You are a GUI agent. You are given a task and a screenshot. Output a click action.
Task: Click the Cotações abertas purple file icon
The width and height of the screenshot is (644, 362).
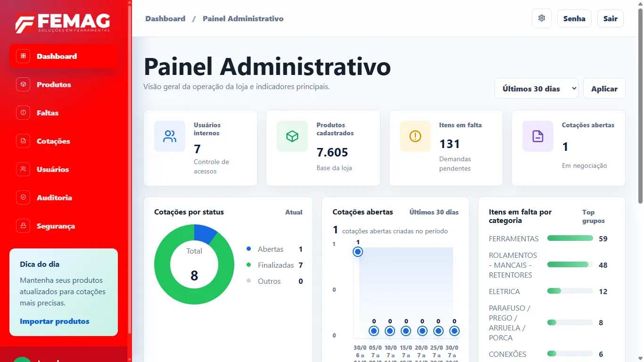[x=538, y=136]
